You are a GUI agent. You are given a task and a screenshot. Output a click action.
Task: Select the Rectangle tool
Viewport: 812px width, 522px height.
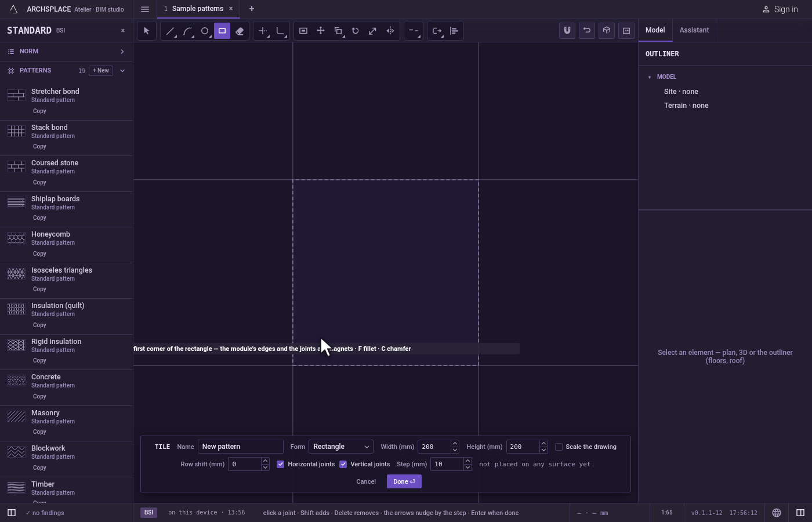(x=222, y=31)
